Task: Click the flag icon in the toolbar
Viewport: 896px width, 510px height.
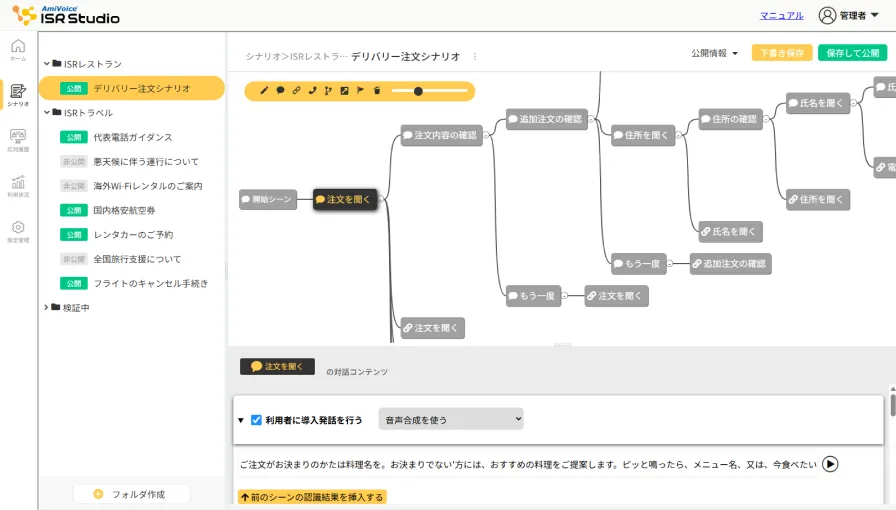Action: (360, 91)
